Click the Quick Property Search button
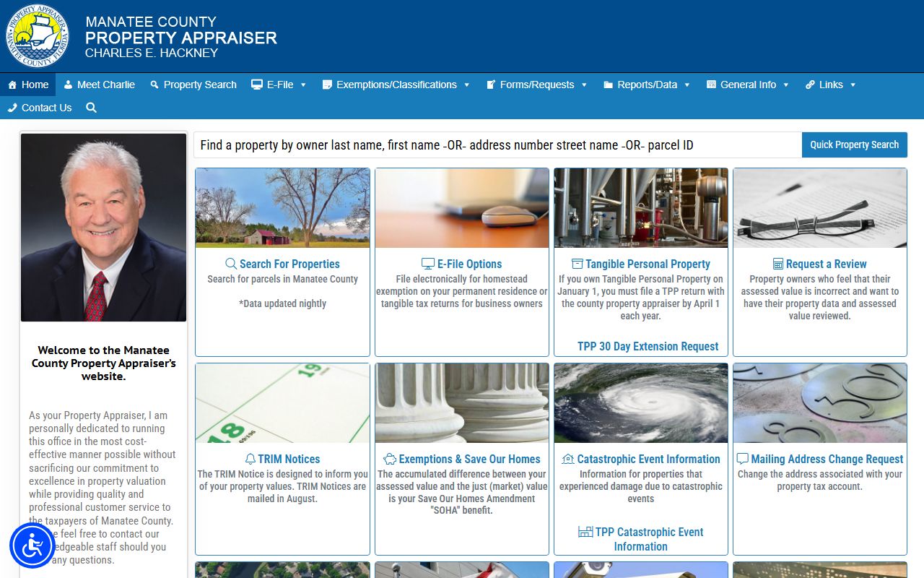Viewport: 924px width, 578px height. coord(855,144)
